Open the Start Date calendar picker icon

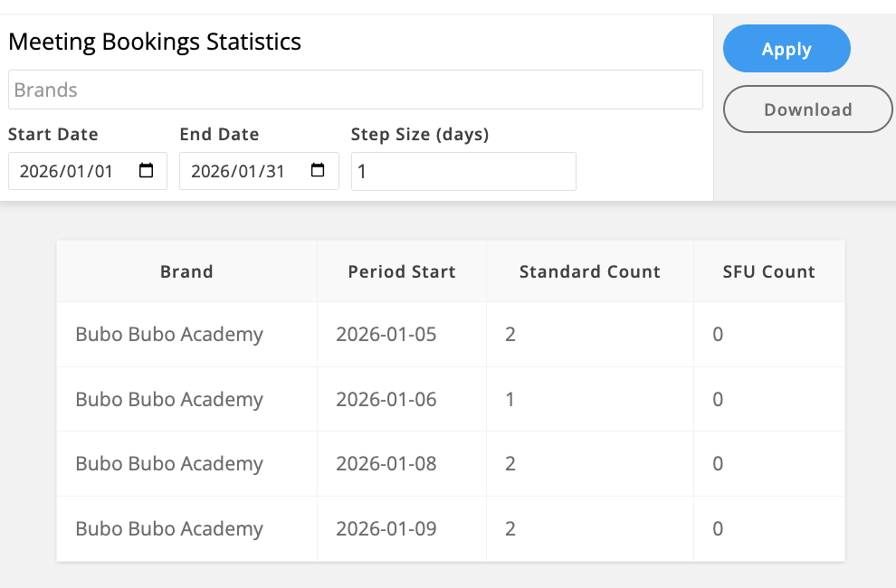(147, 171)
